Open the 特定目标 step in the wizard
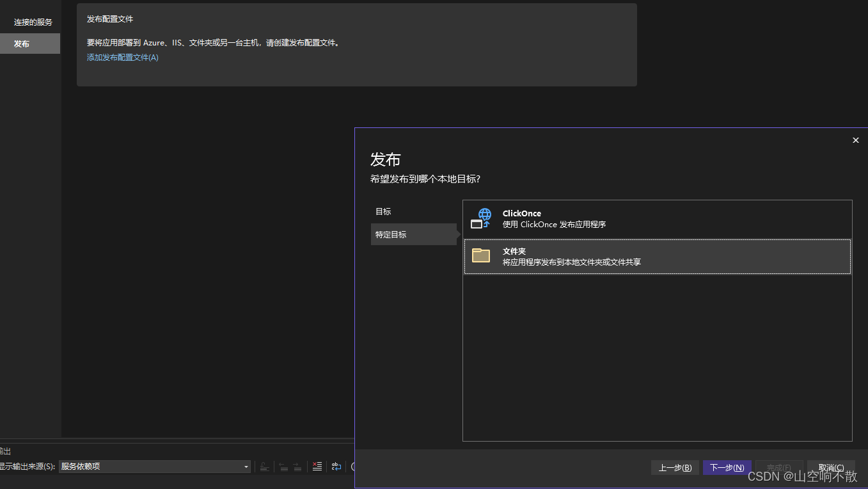Image resolution: width=868 pixels, height=489 pixels. pos(414,234)
